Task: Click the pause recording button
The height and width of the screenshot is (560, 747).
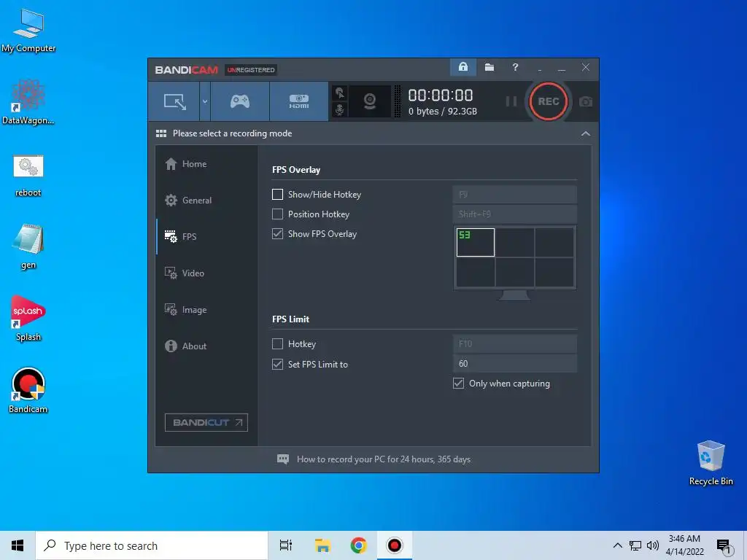Action: click(511, 101)
